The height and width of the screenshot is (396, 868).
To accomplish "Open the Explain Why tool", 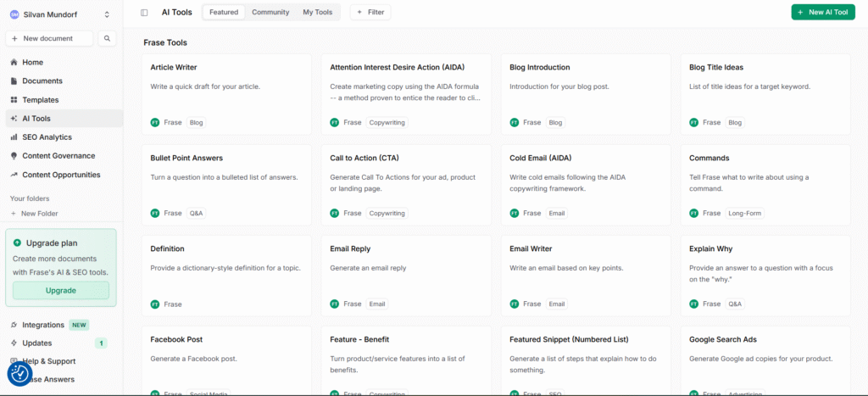I will 765,276.
